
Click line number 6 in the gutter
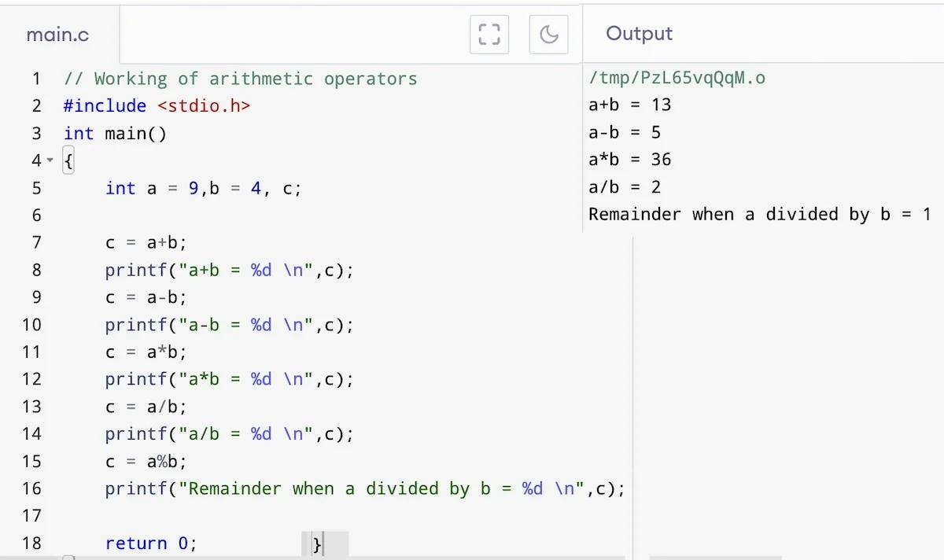click(36, 216)
